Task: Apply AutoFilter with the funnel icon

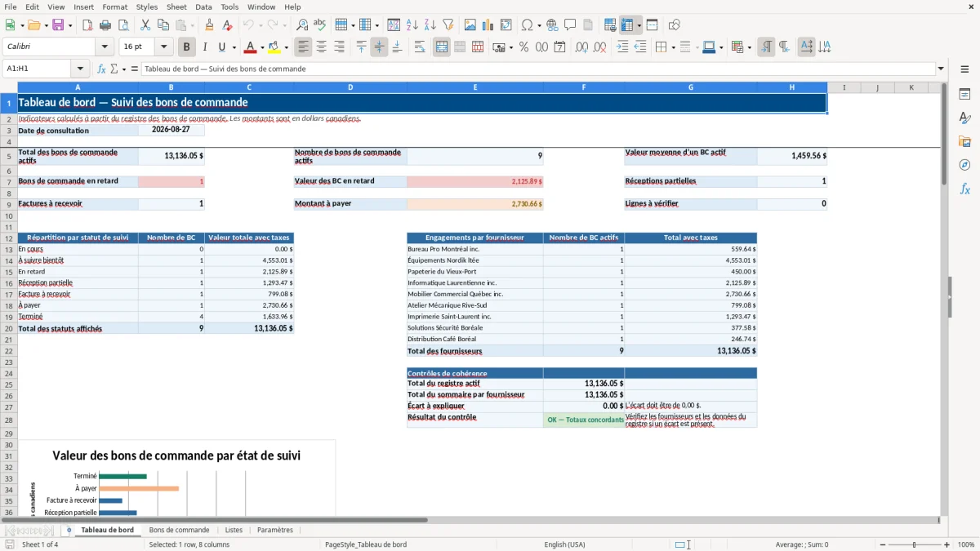Action: pos(448,25)
